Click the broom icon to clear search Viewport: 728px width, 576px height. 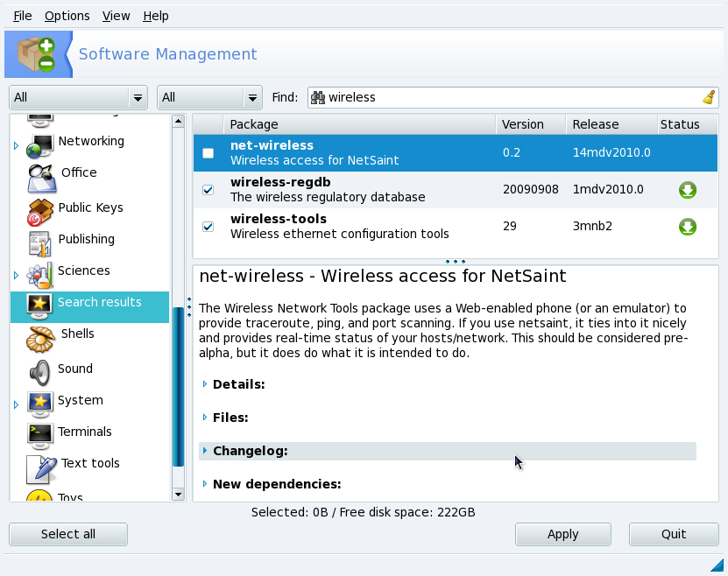709,97
